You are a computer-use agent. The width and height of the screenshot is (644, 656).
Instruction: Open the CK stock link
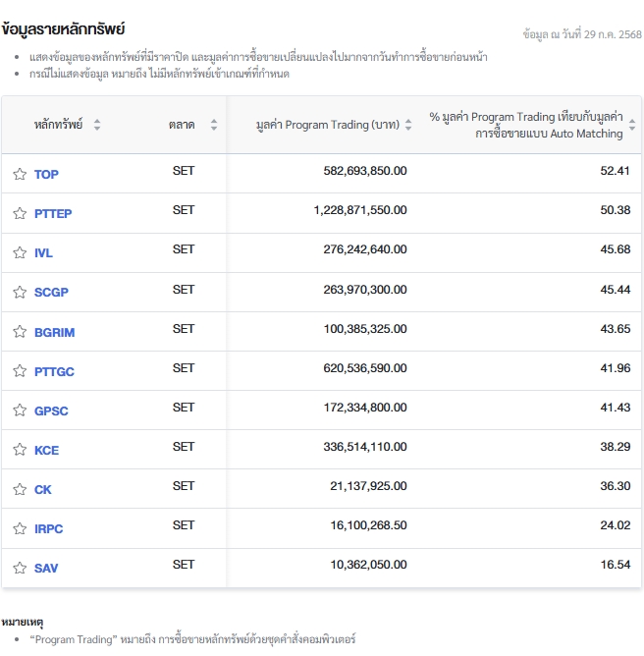click(x=42, y=489)
